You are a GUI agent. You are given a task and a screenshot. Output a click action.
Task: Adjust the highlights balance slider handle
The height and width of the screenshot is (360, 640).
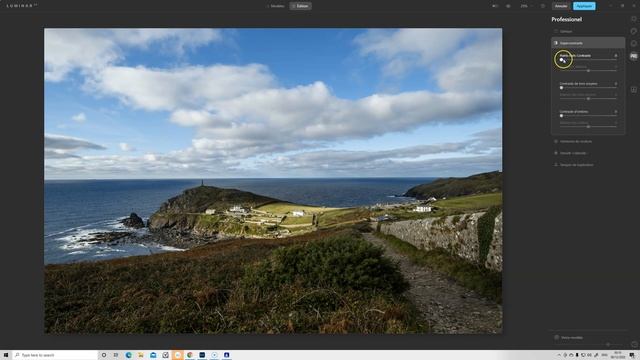point(588,71)
